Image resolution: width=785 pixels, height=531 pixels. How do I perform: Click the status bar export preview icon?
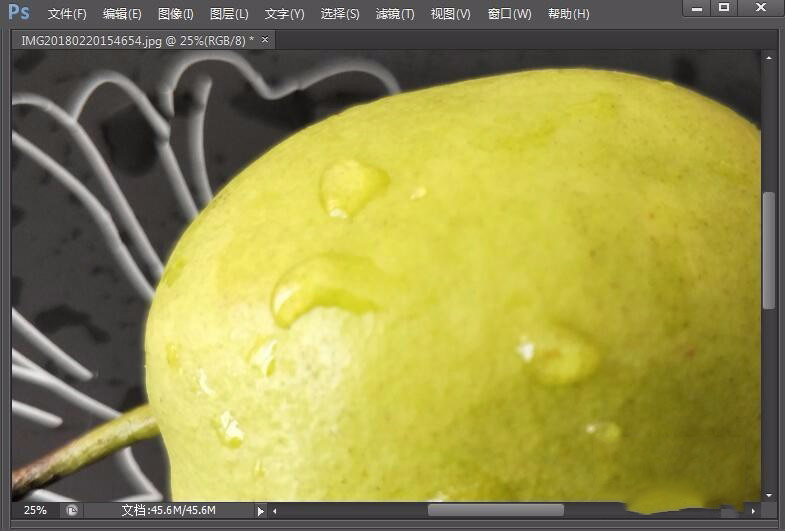click(x=72, y=510)
